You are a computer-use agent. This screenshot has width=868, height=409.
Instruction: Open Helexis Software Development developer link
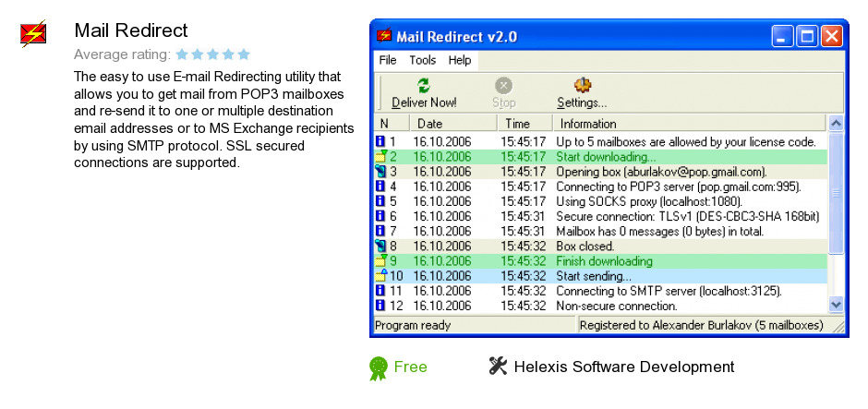[x=624, y=367]
